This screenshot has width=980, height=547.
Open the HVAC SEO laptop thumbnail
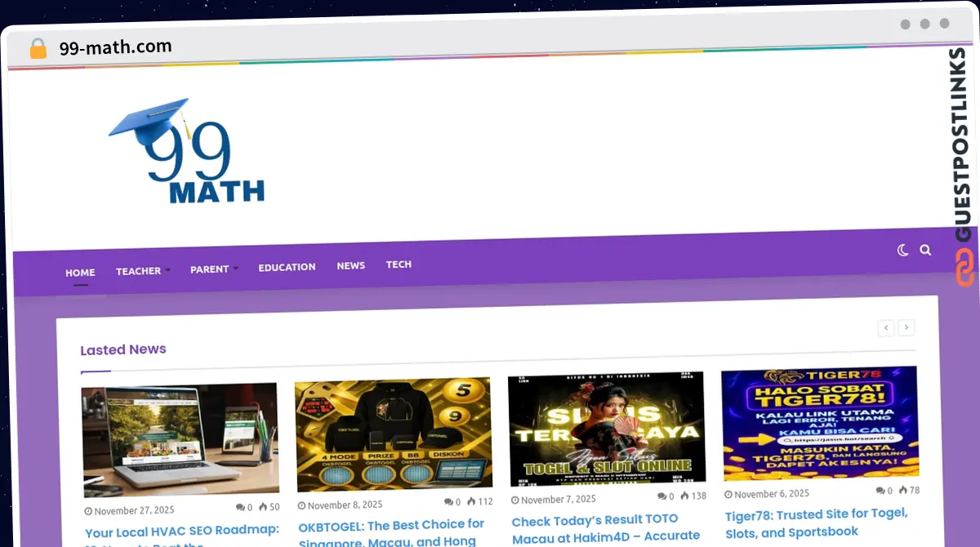point(180,440)
